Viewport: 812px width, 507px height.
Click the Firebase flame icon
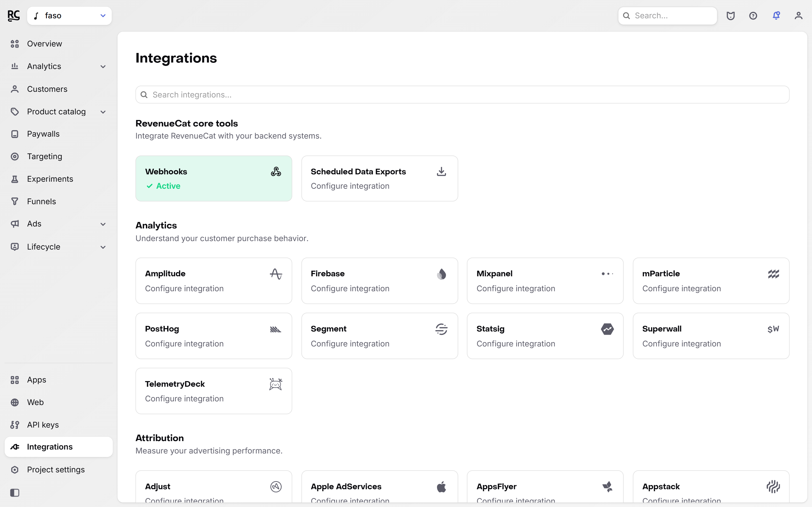(441, 274)
